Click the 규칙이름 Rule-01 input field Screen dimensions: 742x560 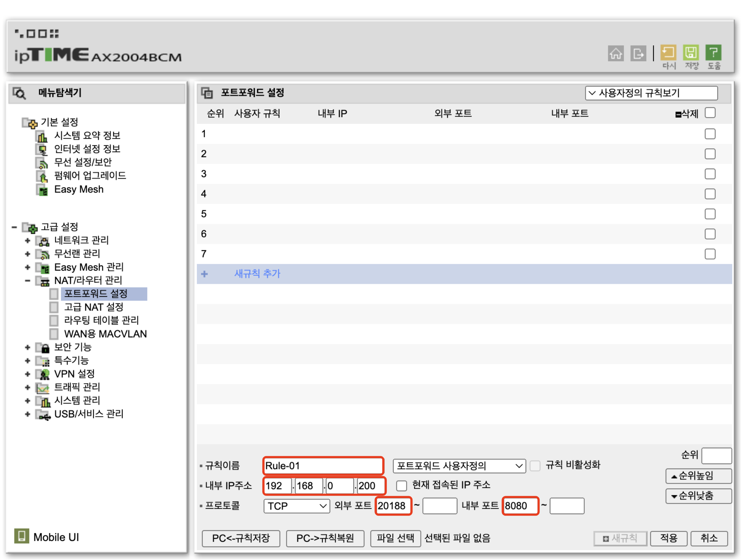point(323,466)
